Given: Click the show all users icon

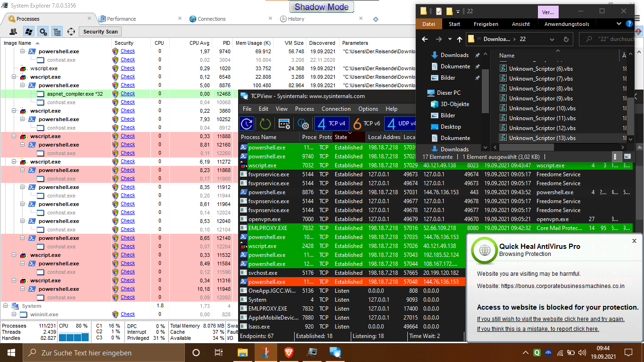Looking at the screenshot, I should click(14, 32).
